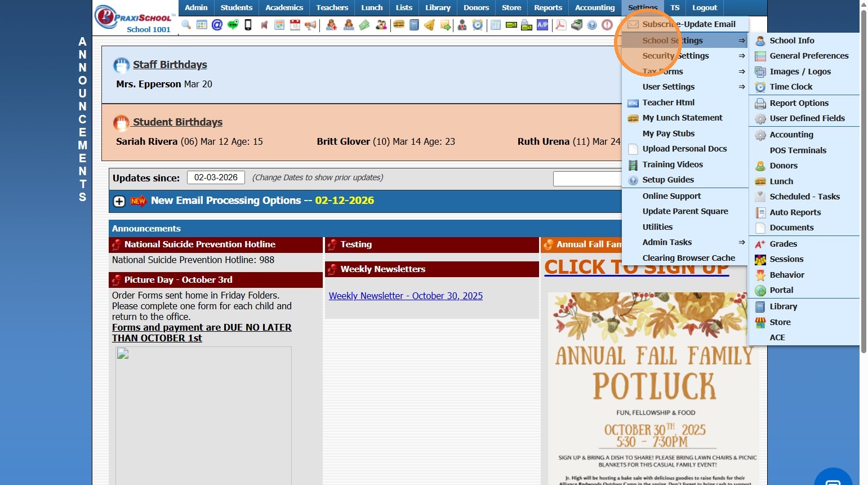Click the cash register icon in toolbar
The height and width of the screenshot is (485, 868).
(577, 25)
